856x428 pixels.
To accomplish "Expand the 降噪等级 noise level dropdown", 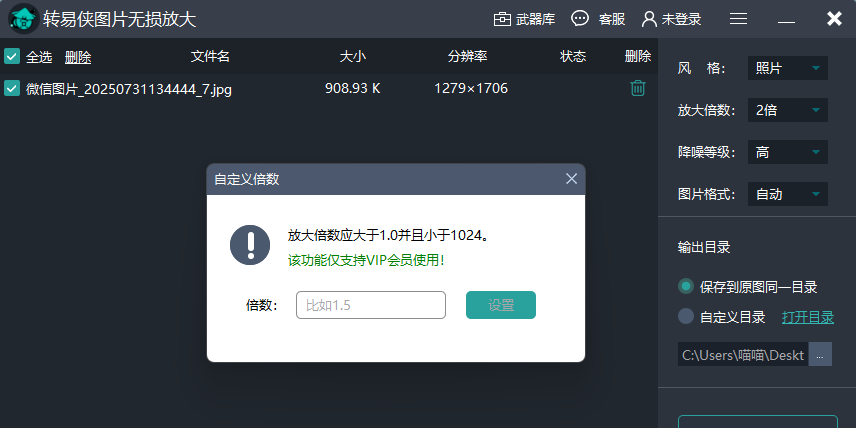I will pos(787,152).
